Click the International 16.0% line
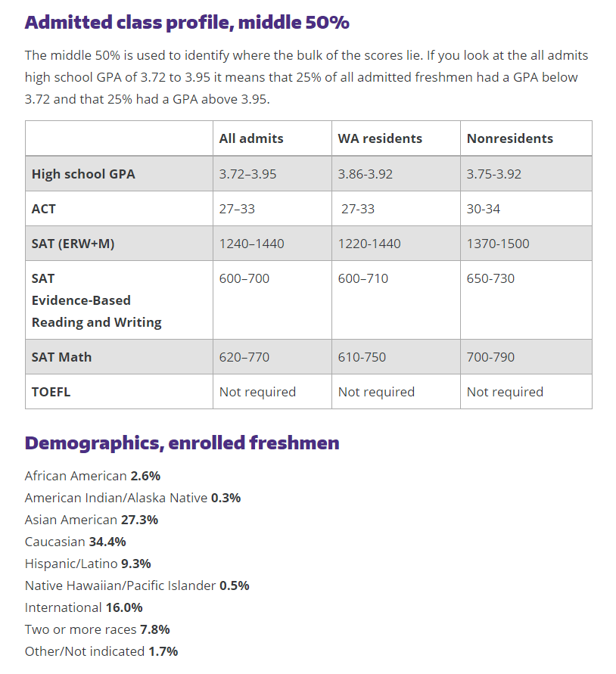The width and height of the screenshot is (616, 674). point(84,607)
